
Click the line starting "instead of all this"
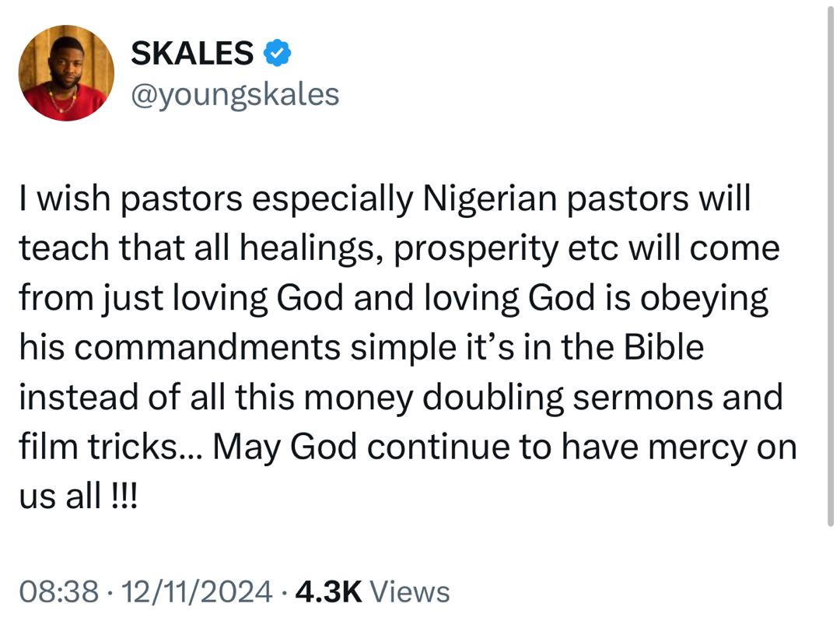pos(400,398)
